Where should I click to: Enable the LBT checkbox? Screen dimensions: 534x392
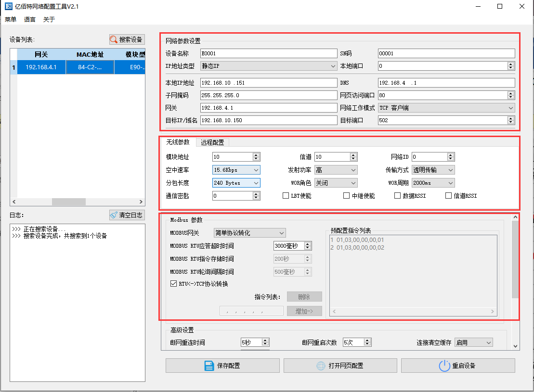(286, 196)
